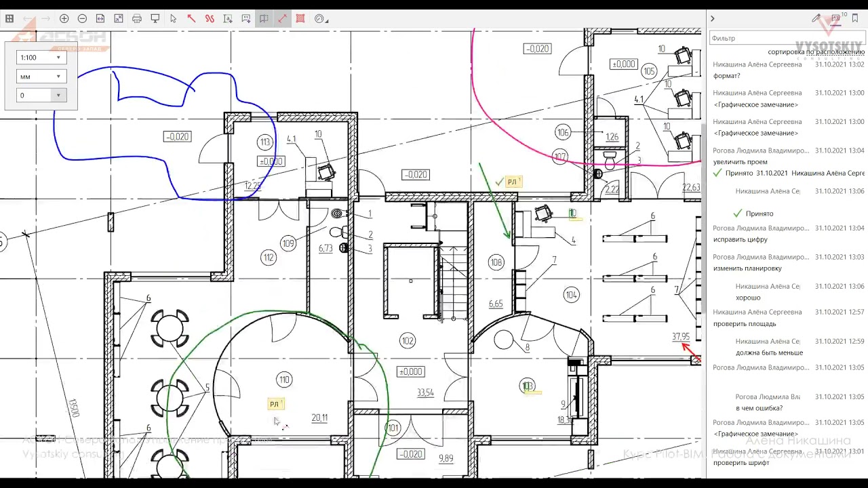Click 'Рогова Людмила Владимиро…' author at 13:03

761,257
